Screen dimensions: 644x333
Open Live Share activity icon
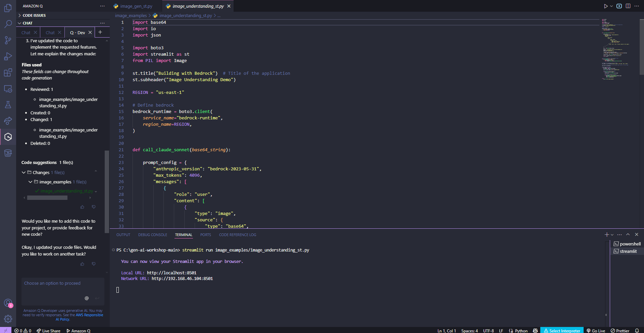pos(8,121)
